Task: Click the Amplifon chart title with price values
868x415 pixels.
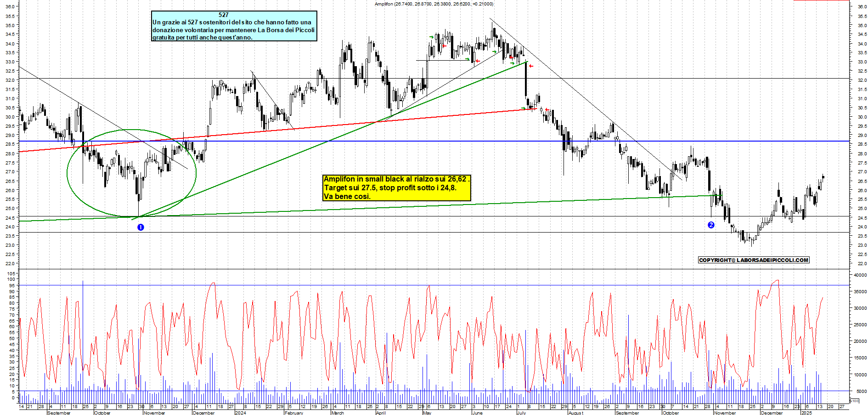Action: (x=434, y=4)
